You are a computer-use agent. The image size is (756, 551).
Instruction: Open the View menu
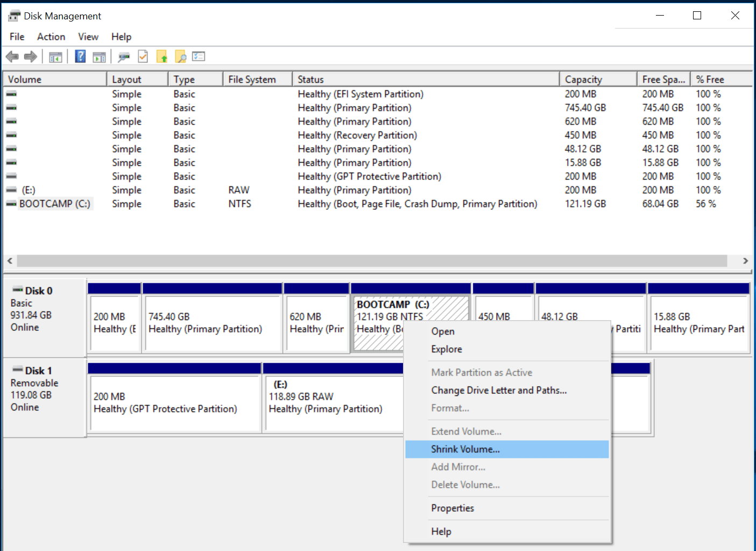88,37
